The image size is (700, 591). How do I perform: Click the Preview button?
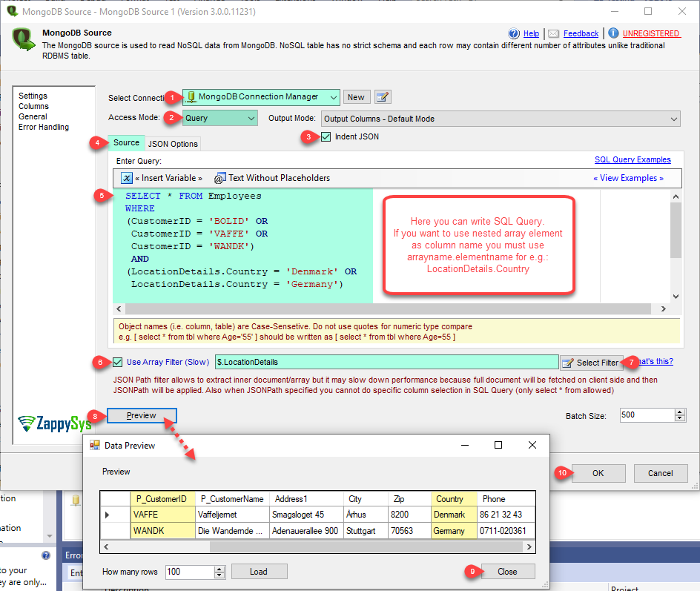pyautogui.click(x=142, y=415)
